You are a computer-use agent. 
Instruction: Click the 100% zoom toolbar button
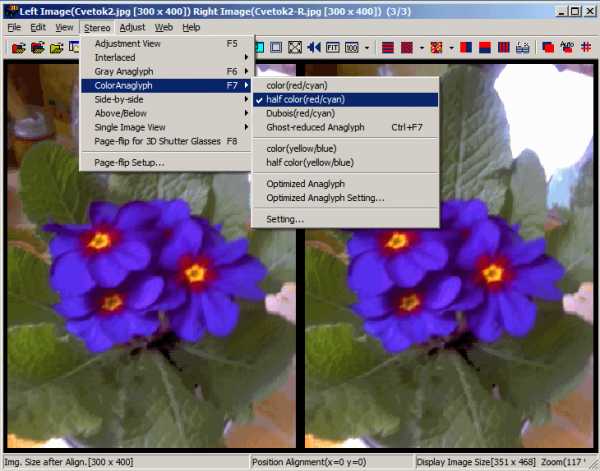coord(352,47)
